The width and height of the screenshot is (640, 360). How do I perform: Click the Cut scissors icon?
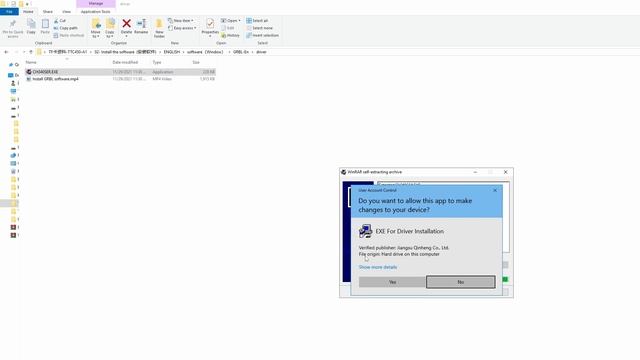pos(56,20)
